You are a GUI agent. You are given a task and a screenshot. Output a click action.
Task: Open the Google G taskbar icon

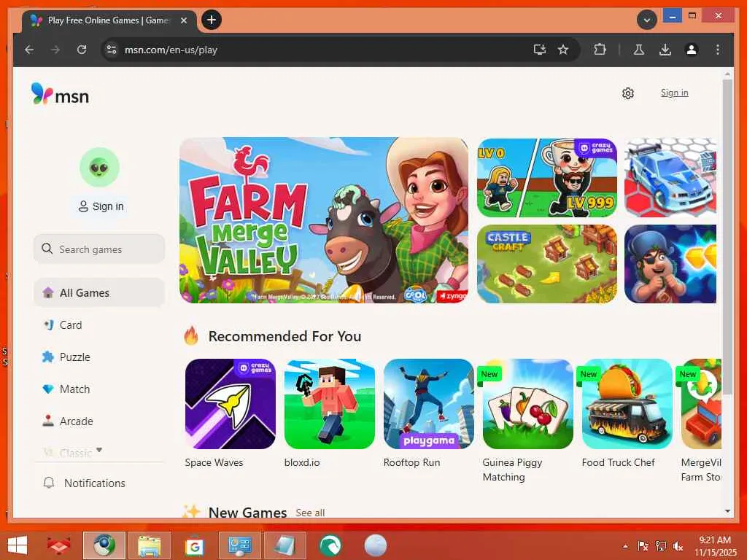click(x=194, y=545)
